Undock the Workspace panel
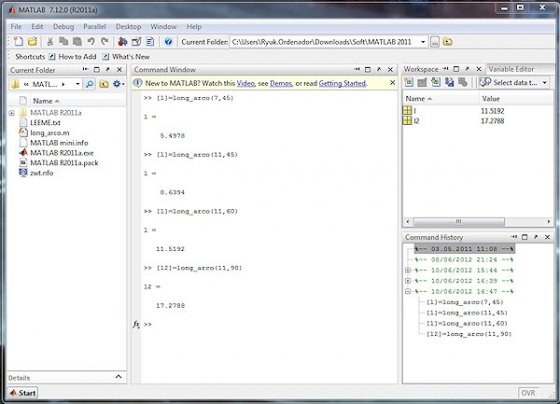The width and height of the screenshot is (560, 404). [x=467, y=69]
